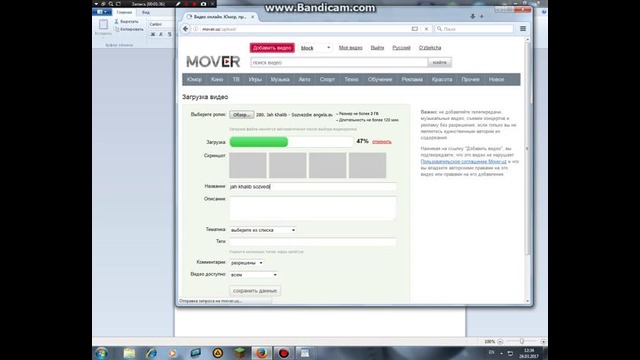Viewport: 640px width, 360px height.
Task: Click the Paste clipboard icon in WordPad
Action: point(103,24)
